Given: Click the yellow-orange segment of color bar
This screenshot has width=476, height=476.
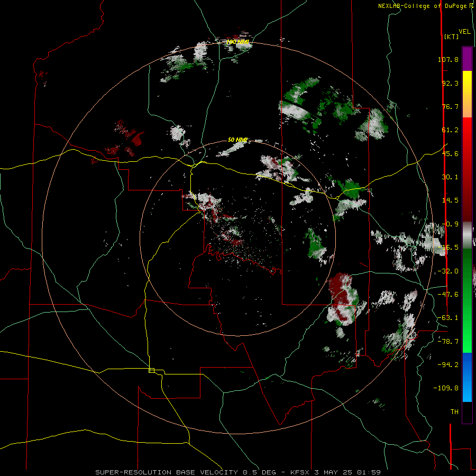Looking at the screenshot, I should [x=467, y=94].
